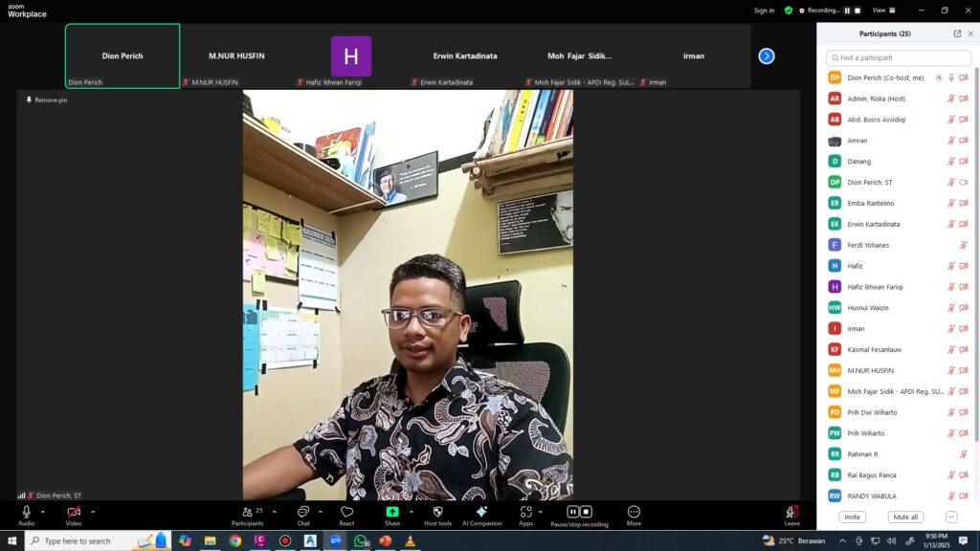Toggle the Audio microphone mute button
Viewport: 980px width, 551px height.
pos(26,513)
